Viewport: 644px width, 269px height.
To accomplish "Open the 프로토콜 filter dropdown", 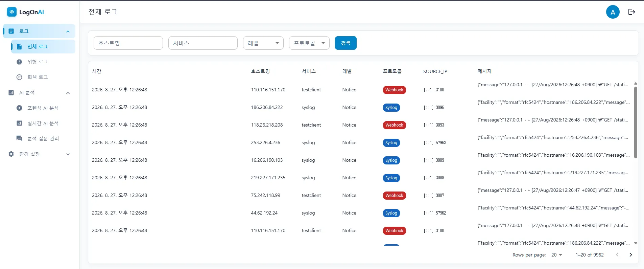I will coord(309,43).
